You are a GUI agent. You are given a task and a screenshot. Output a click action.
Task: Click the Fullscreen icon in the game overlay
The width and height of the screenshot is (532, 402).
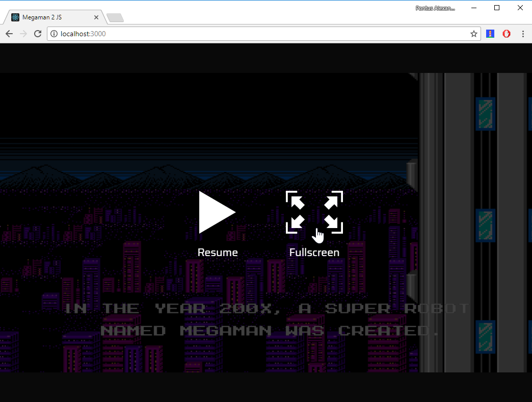[x=314, y=212]
